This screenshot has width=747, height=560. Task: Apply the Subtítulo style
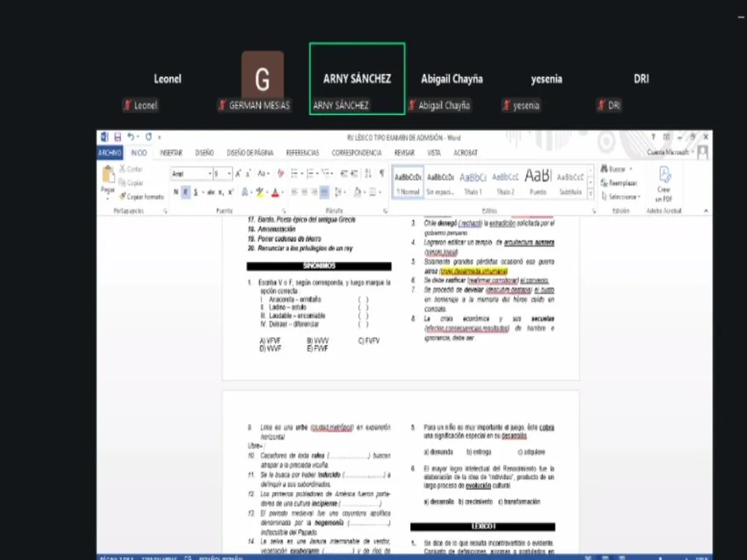tap(570, 182)
